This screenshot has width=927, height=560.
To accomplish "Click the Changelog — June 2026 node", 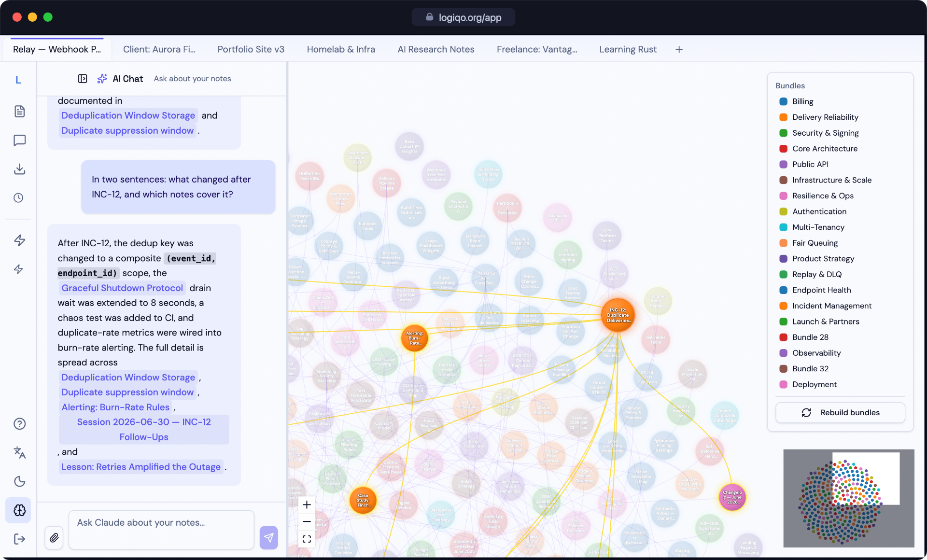I will click(732, 498).
